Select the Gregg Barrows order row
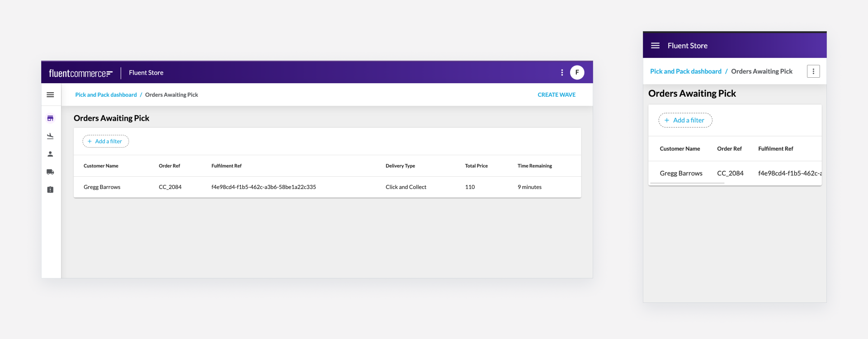 327,187
